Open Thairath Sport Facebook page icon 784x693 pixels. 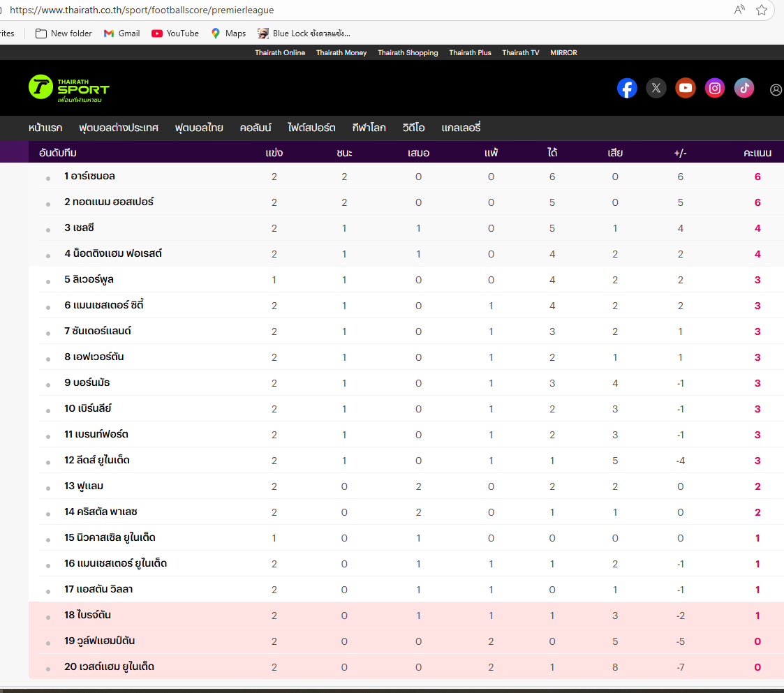pos(627,89)
